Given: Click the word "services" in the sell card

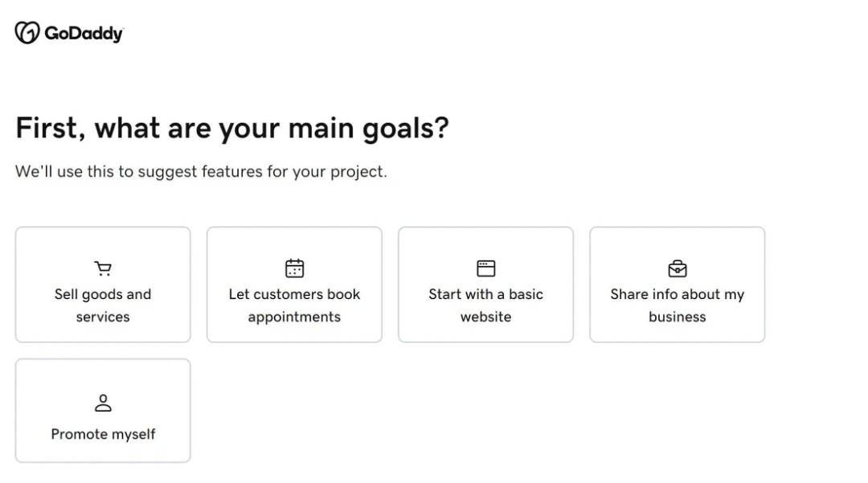Looking at the screenshot, I should click(103, 317).
